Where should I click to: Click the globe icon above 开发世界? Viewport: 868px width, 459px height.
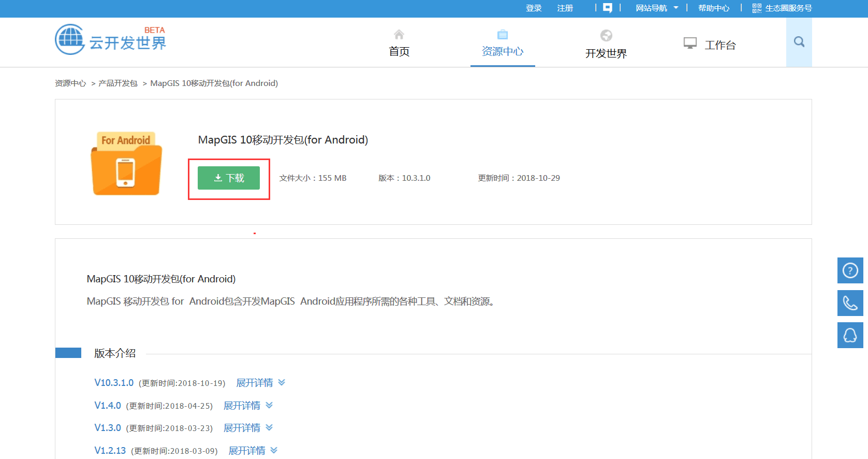[606, 35]
